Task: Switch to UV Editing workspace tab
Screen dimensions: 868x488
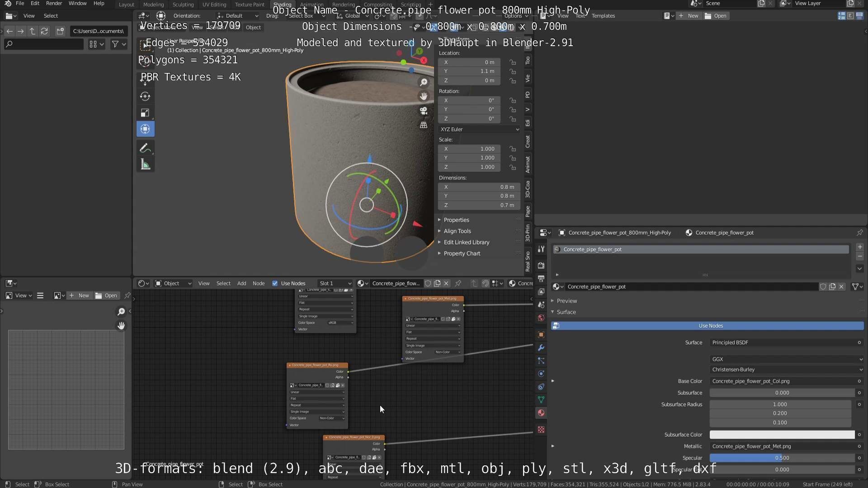Action: (x=214, y=5)
